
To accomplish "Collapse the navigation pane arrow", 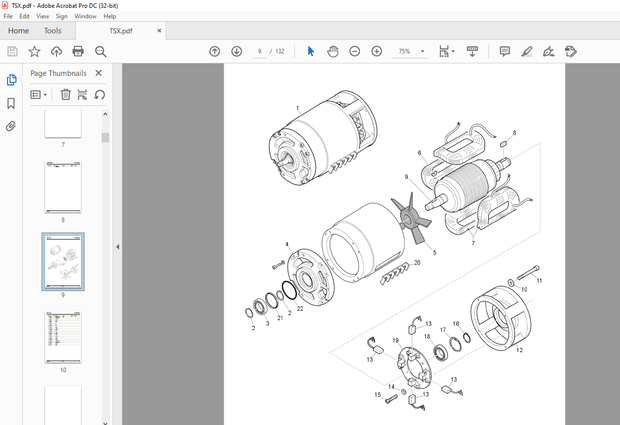I will [117, 247].
